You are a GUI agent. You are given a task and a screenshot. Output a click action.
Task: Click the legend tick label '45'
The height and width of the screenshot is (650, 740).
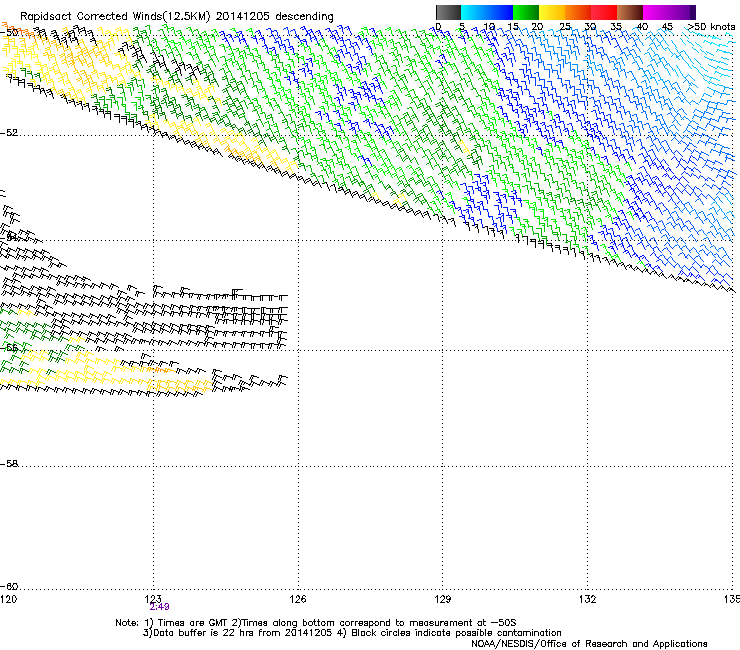(667, 27)
